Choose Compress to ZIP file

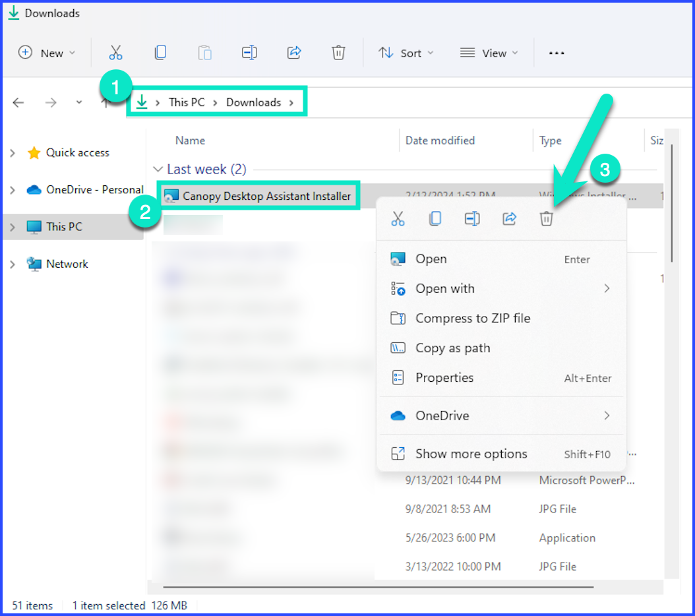[x=501, y=319]
